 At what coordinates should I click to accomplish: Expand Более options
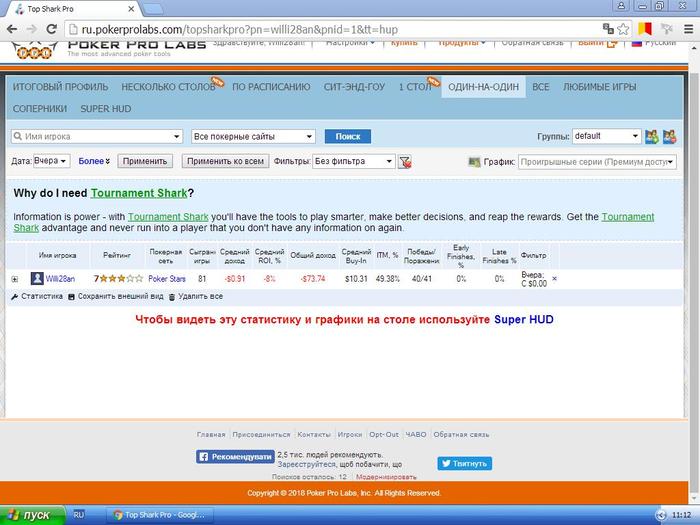[94, 161]
